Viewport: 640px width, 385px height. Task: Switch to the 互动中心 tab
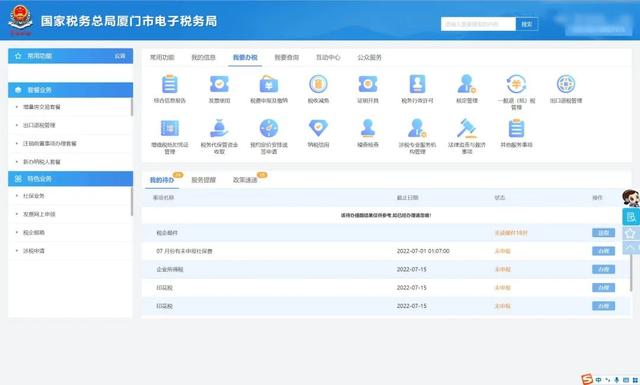328,58
